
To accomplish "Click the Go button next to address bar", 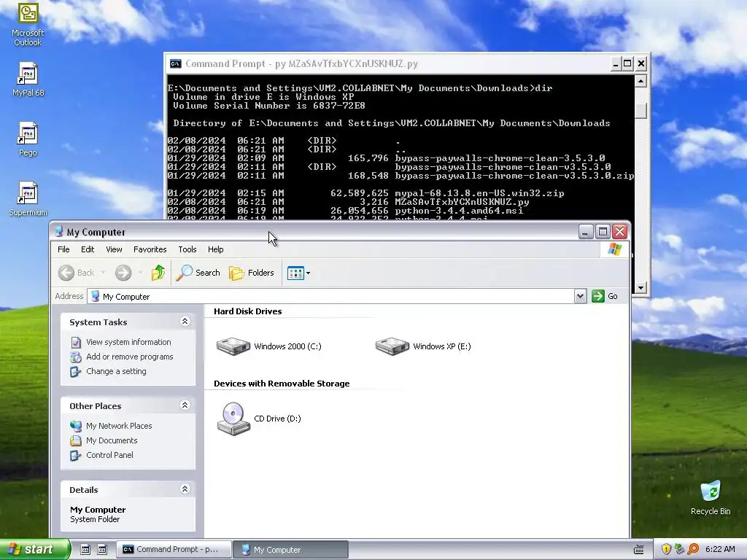I will coord(605,296).
